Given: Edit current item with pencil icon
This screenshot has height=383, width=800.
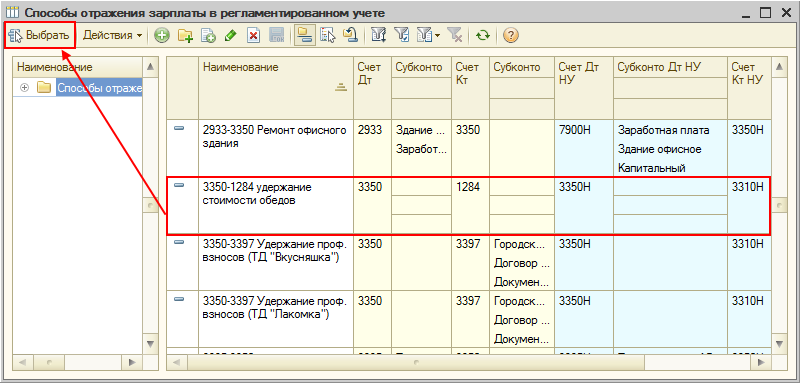Looking at the screenshot, I should (231, 36).
